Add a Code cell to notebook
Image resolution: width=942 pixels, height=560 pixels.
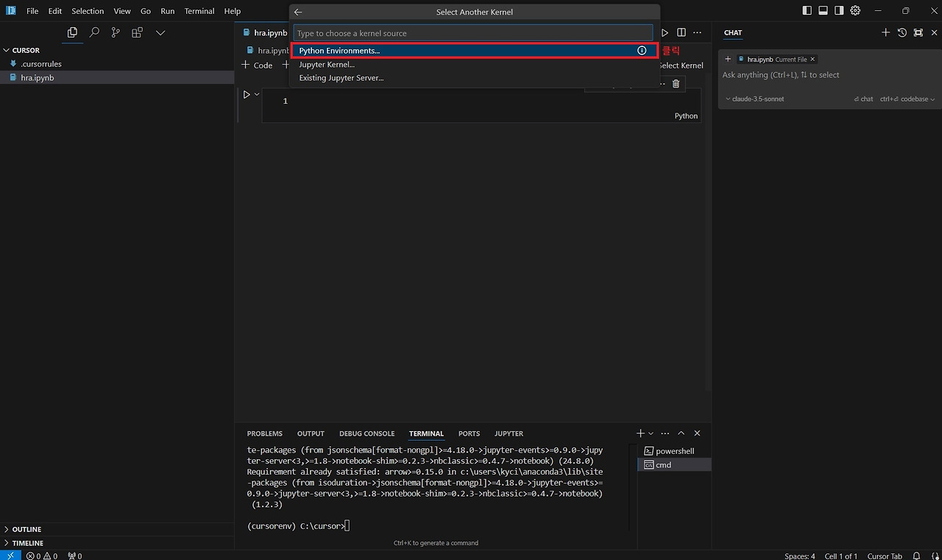coord(257,65)
